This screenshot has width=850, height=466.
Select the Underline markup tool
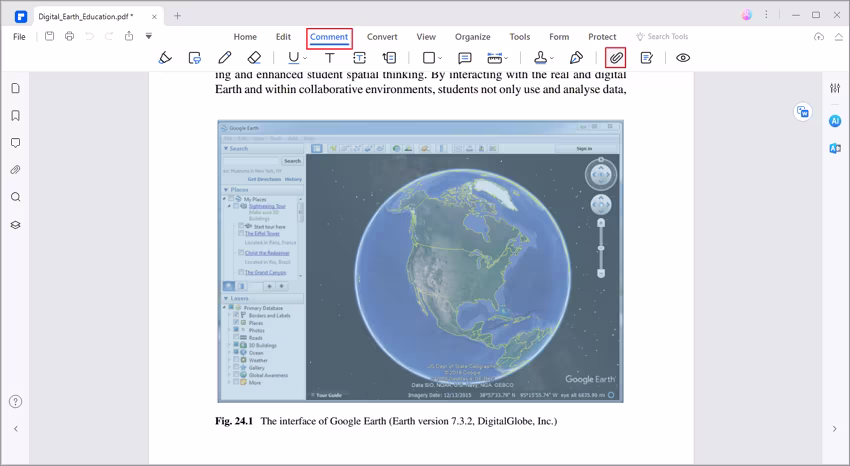(x=293, y=57)
